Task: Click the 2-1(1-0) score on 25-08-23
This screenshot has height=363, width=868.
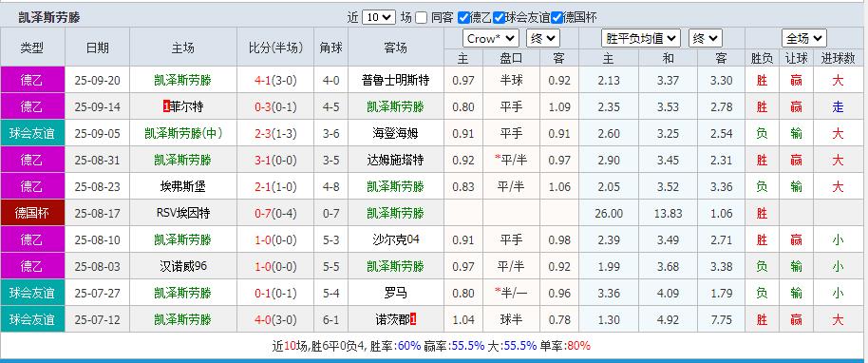Action: 275,187
